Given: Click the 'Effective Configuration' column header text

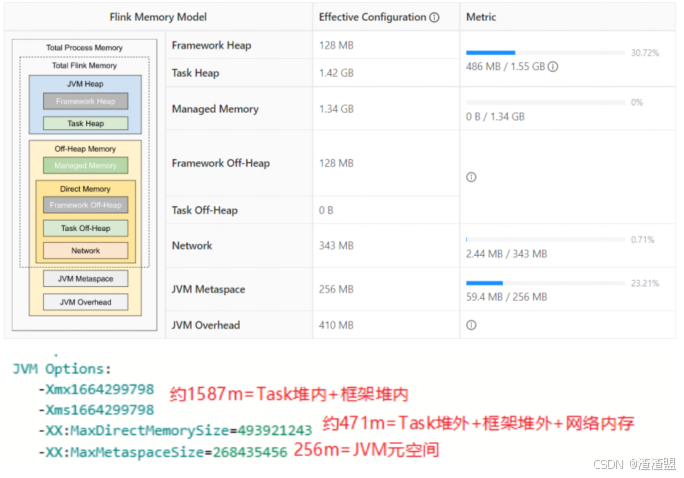Looking at the screenshot, I should [x=373, y=17].
